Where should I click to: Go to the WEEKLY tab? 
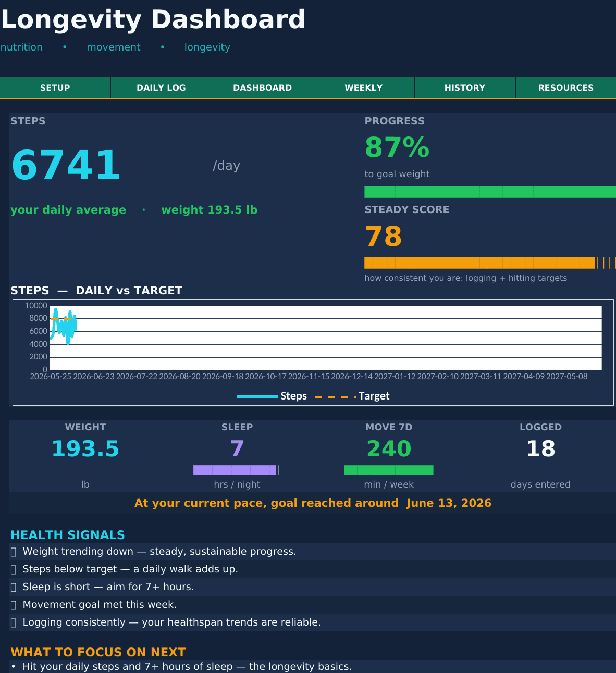(x=363, y=88)
